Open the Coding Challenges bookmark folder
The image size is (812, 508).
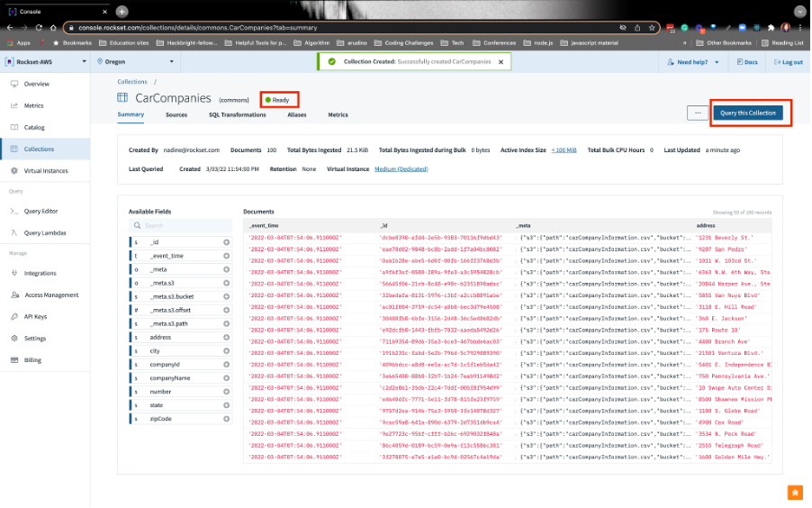pos(403,43)
